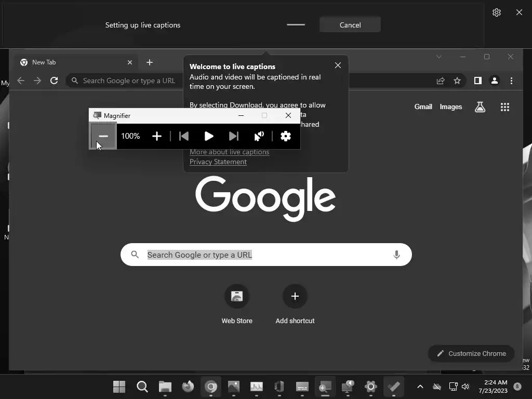Skip to next sentence in Magnifier reader
This screenshot has height=399, width=532.
[234, 137]
